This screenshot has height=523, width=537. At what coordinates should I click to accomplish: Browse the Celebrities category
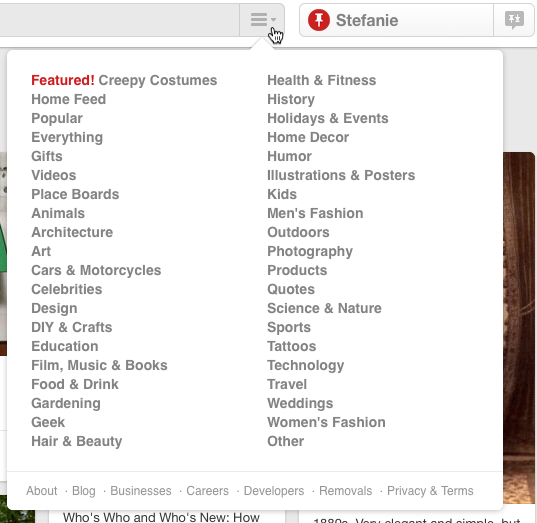pos(66,289)
